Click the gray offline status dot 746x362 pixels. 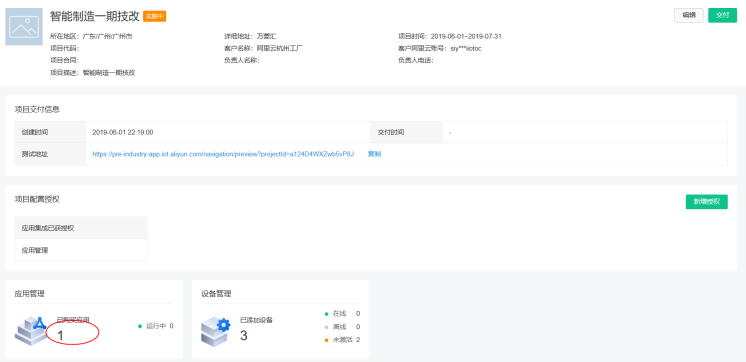[x=326, y=327]
